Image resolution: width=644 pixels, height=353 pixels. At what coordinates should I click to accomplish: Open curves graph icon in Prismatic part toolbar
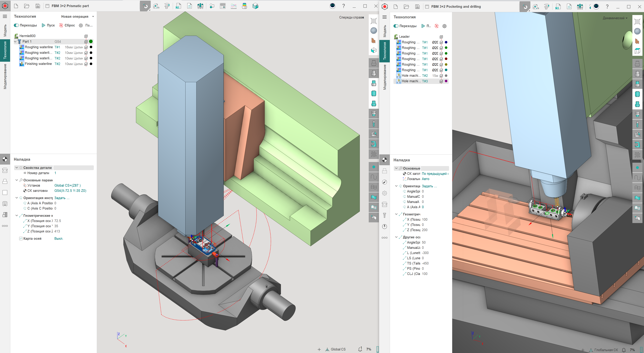(x=234, y=6)
